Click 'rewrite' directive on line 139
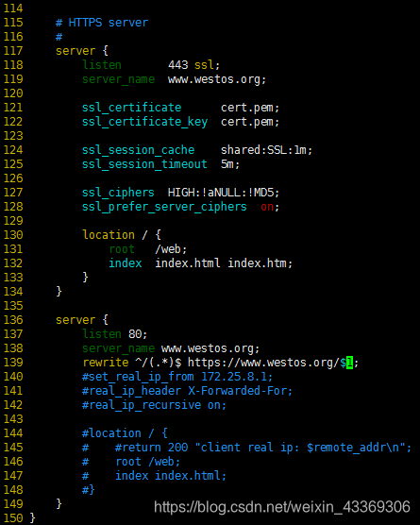The height and width of the screenshot is (525, 420). click(106, 363)
